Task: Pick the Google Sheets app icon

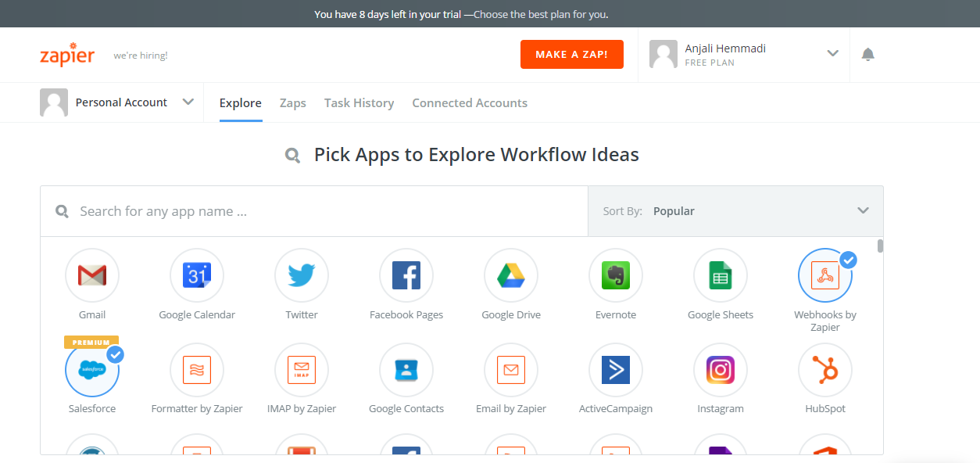Action: click(721, 275)
